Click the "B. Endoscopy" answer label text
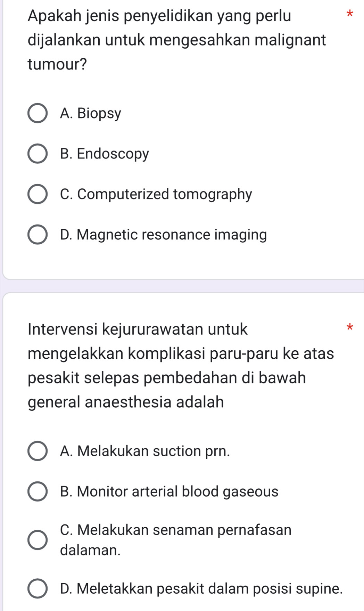Viewport: 364px width, 611px height. pyautogui.click(x=105, y=154)
